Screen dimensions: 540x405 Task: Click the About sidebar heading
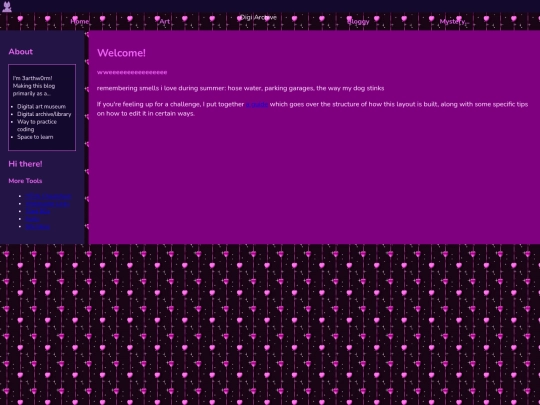(21, 52)
